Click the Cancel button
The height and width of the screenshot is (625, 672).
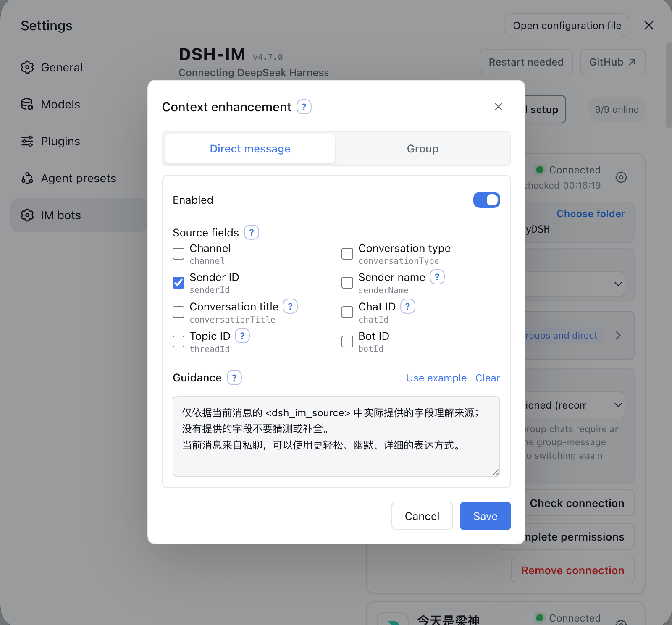point(422,516)
